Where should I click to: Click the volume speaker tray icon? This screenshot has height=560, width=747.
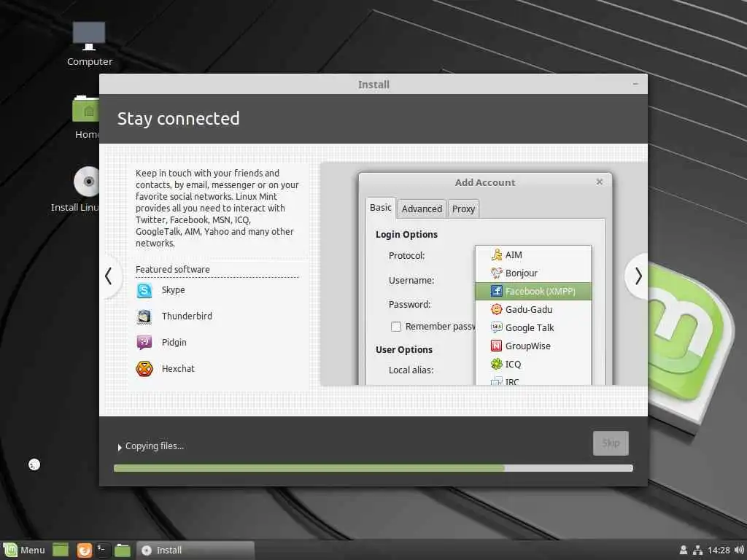click(739, 550)
